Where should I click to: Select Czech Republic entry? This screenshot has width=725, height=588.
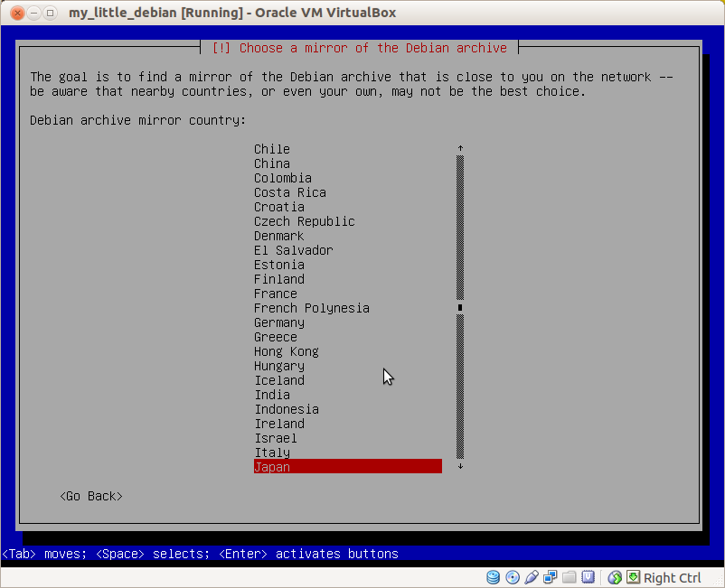(x=305, y=221)
